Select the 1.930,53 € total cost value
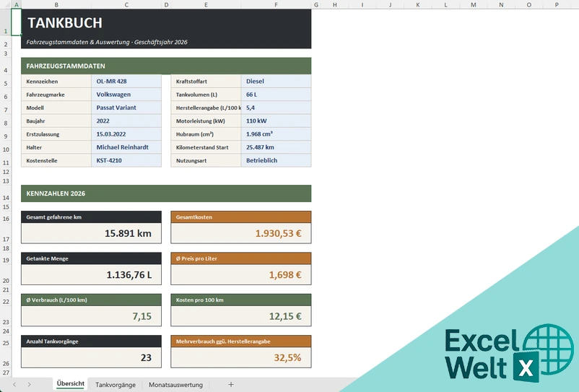The image size is (579, 392). coord(241,233)
